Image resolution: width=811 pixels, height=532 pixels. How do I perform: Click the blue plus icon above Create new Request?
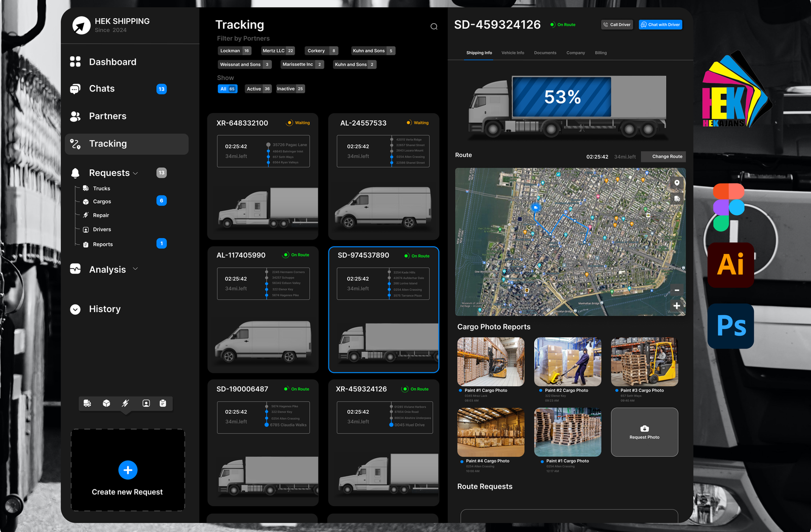pyautogui.click(x=128, y=470)
